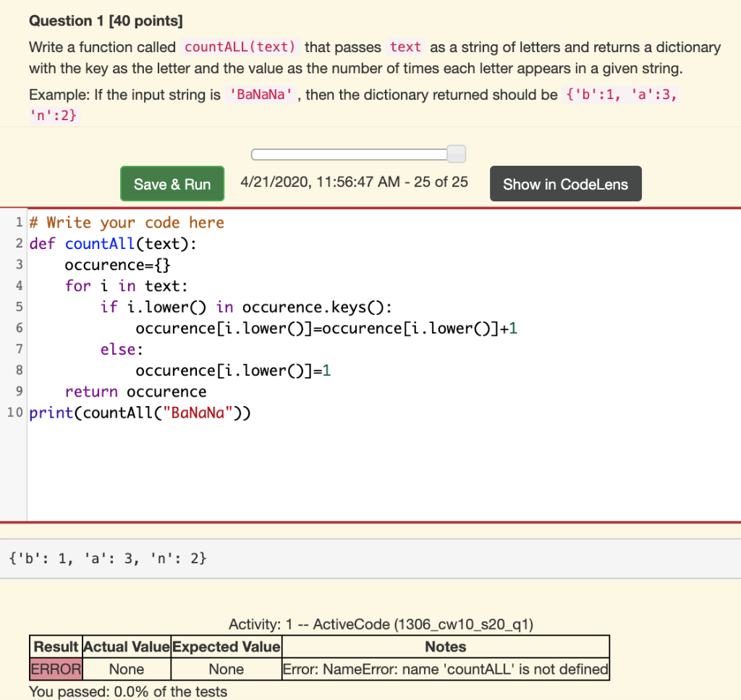Click the comment on line 1
741x700 pixels.
click(x=127, y=222)
